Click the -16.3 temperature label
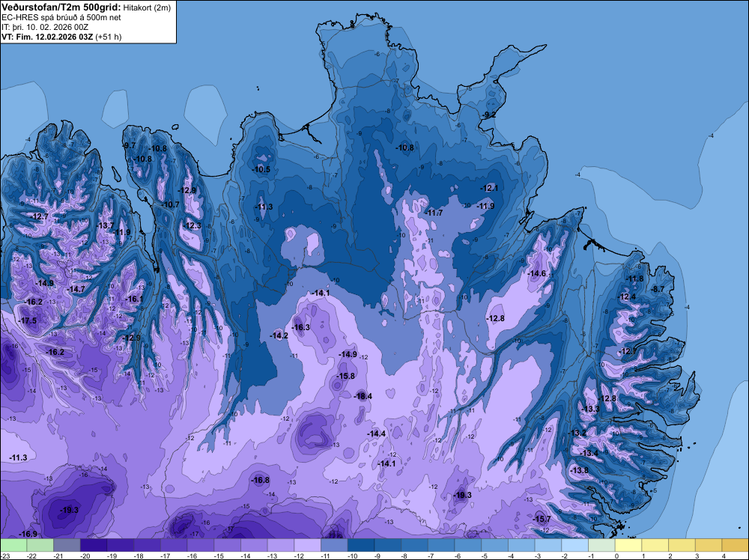Viewport: 749px width, 560px height. 301,327
